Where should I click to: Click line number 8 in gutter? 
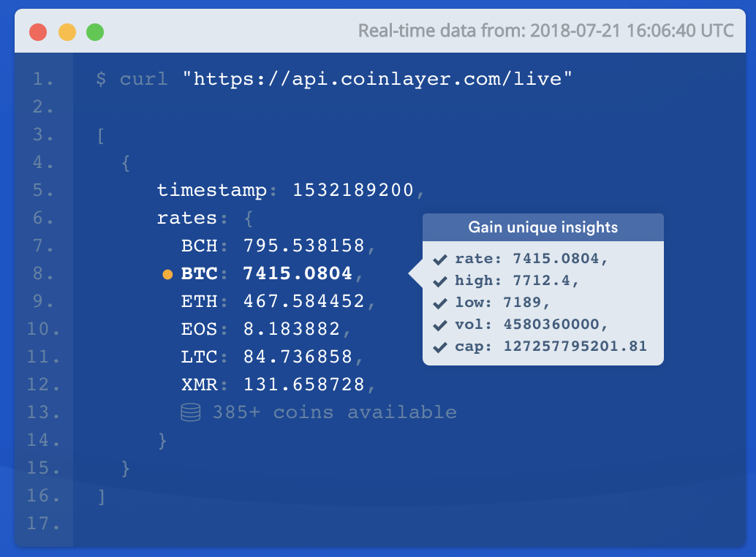pos(43,273)
